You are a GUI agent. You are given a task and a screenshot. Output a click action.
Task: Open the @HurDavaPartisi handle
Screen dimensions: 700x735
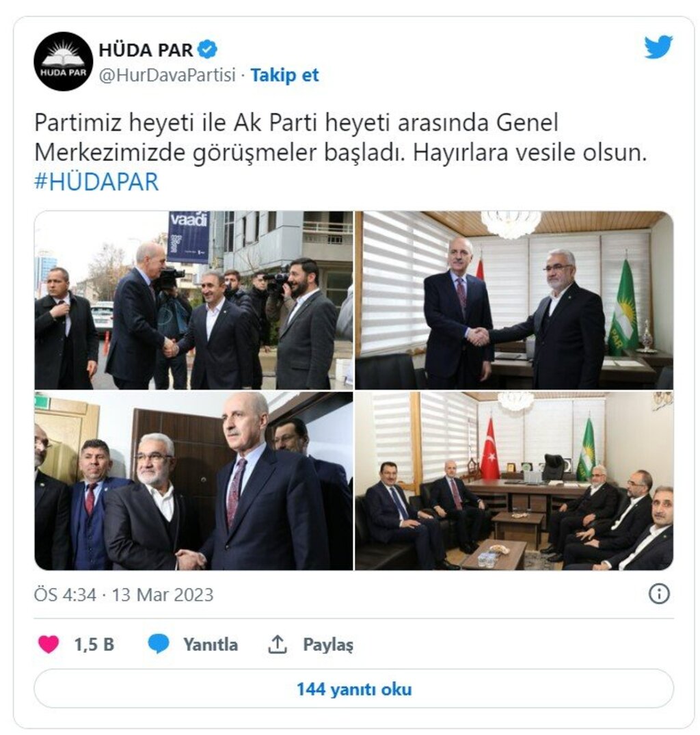click(167, 75)
